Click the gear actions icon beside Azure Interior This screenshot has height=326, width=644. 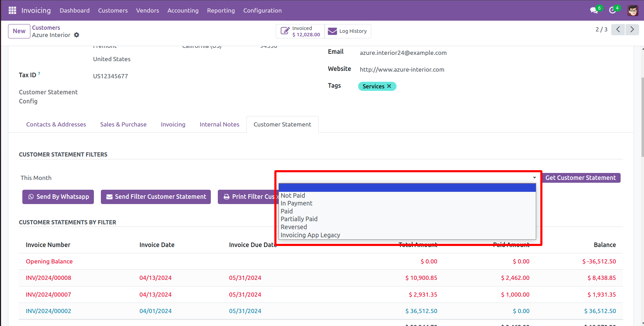pyautogui.click(x=77, y=35)
